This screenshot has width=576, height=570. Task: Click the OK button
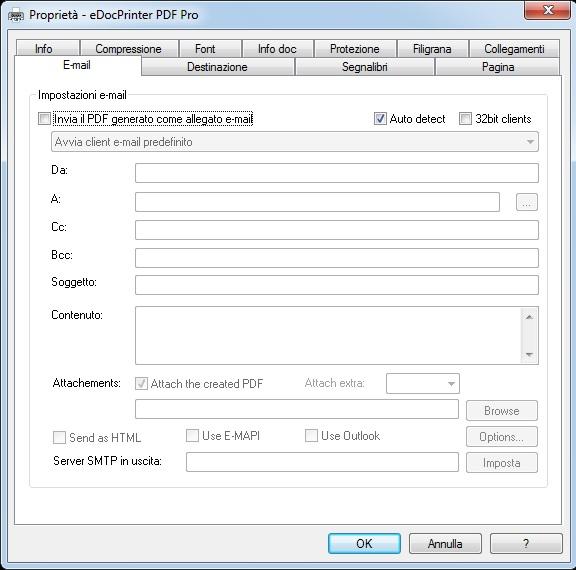click(364, 544)
